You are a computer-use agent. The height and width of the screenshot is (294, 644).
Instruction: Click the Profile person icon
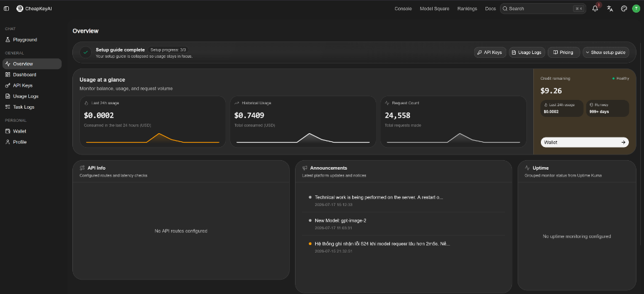coord(8,142)
